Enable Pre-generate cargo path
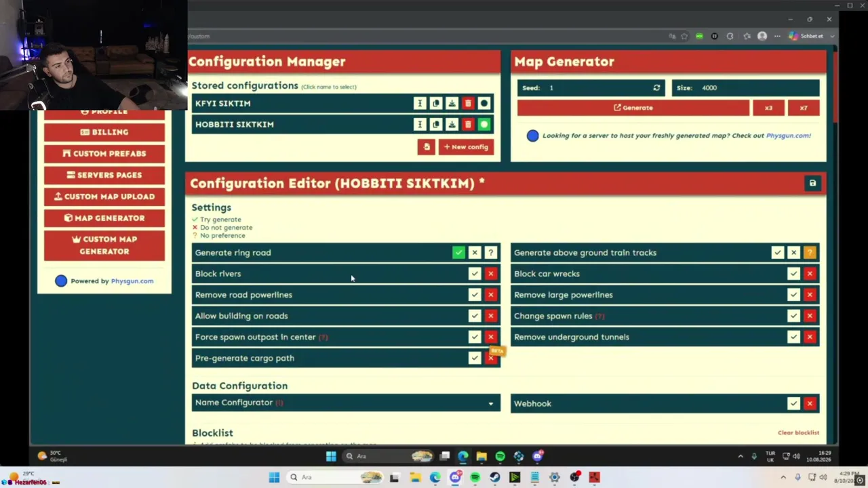Screen dimensions: 868x488 click(x=475, y=358)
